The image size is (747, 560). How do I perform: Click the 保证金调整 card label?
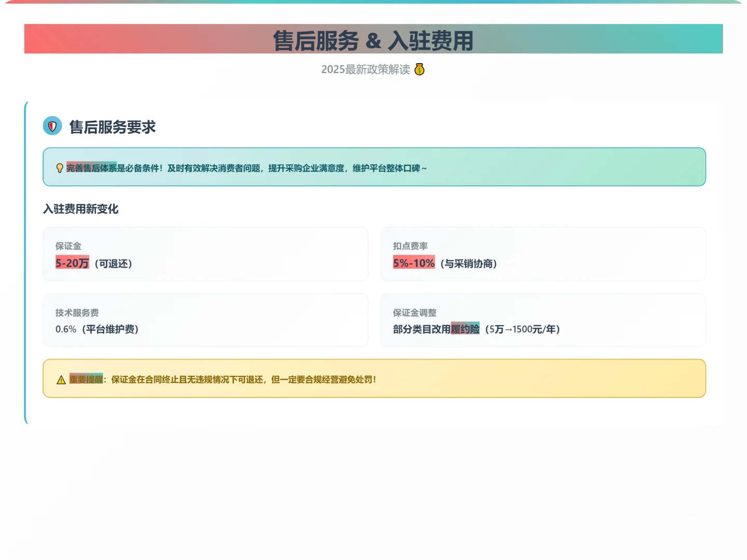tap(414, 313)
